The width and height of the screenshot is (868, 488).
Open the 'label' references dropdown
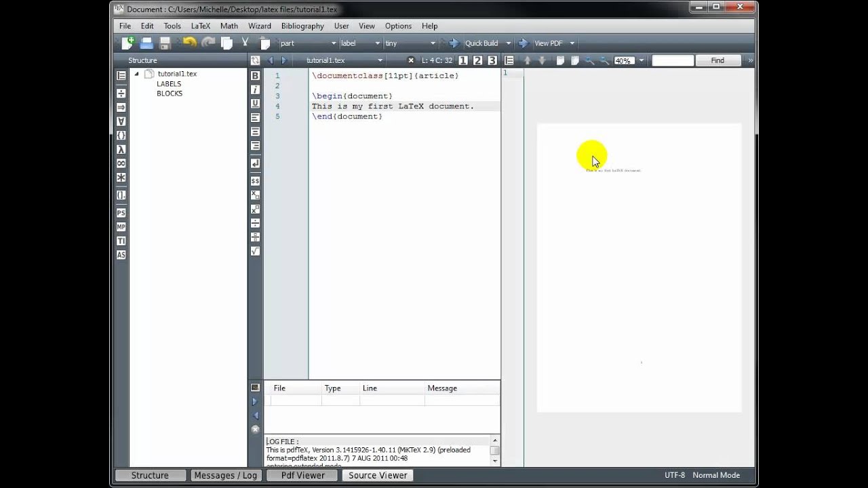pyautogui.click(x=359, y=43)
